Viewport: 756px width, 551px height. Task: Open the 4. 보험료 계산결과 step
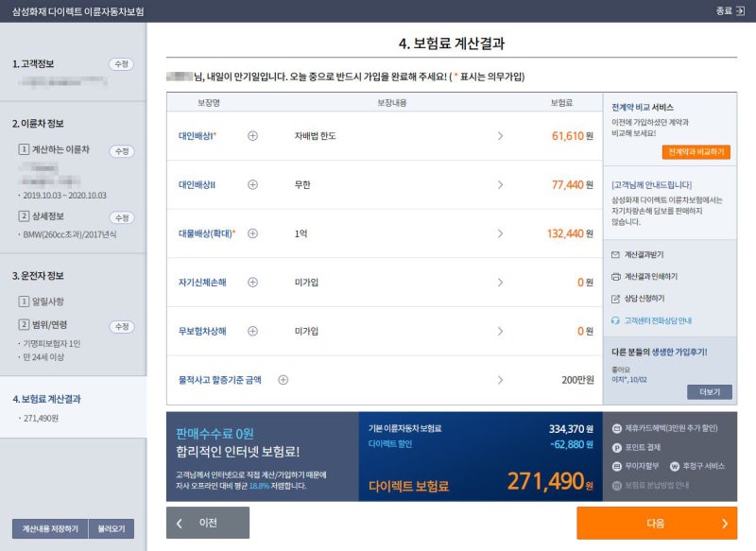[46, 399]
